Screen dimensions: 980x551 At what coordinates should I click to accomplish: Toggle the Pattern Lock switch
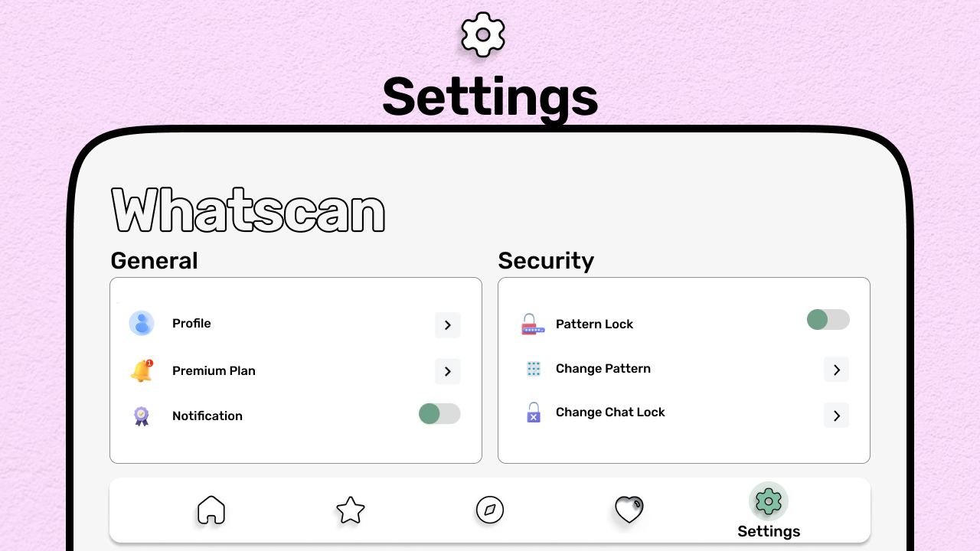828,320
